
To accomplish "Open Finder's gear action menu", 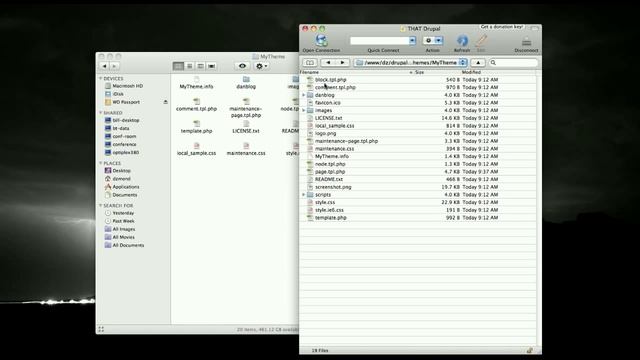I will [x=261, y=66].
